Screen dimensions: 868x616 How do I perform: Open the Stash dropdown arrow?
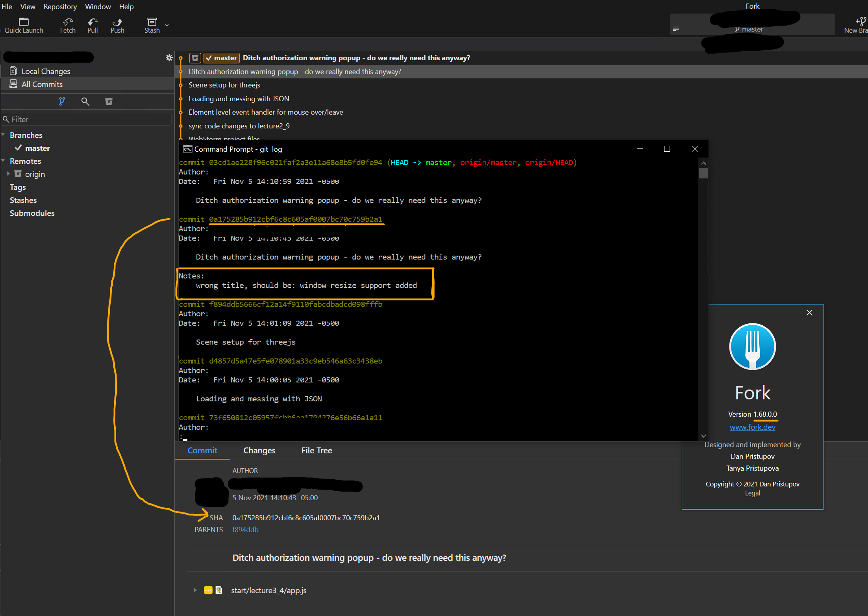pyautogui.click(x=167, y=25)
